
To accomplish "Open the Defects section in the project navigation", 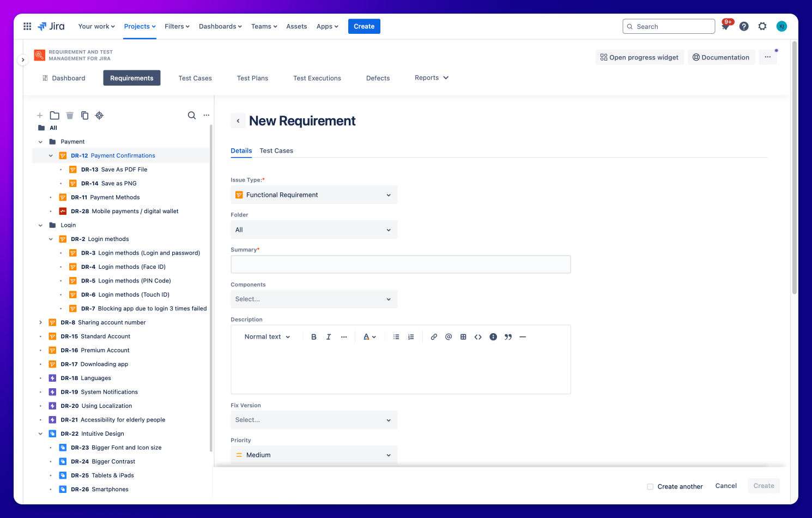I will (378, 78).
